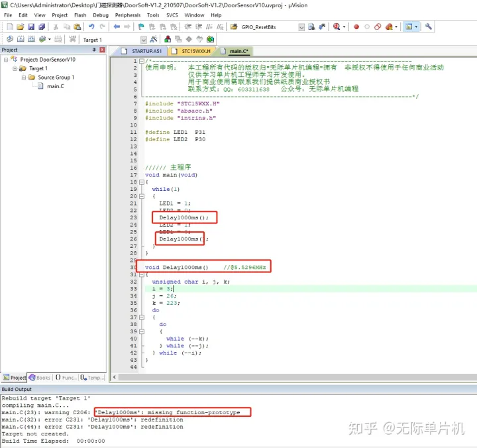Screen dimensions: 477x448
Task: Collapse the Source Group 1 tree node
Action: (x=23, y=78)
